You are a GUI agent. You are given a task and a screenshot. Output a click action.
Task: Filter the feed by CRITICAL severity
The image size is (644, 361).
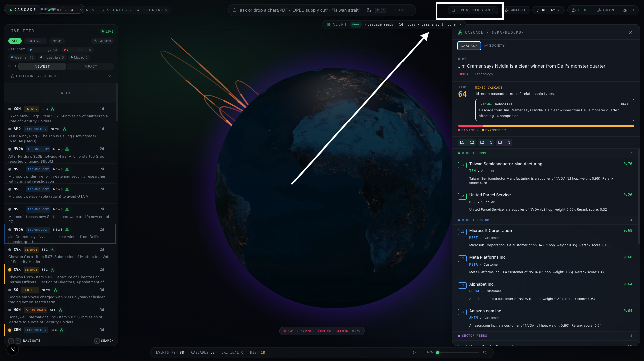[x=35, y=41]
